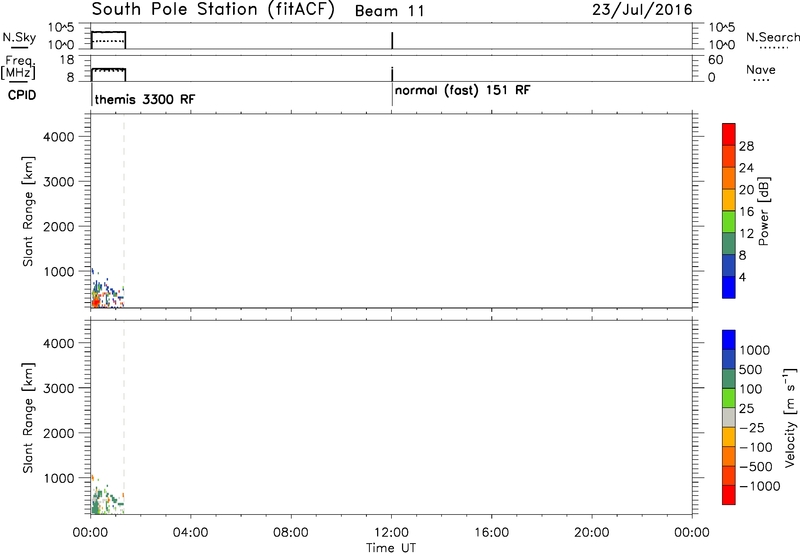Click the 'Power [dB]' colorbar label
Viewport: 800px width, 554px height.
click(x=764, y=211)
